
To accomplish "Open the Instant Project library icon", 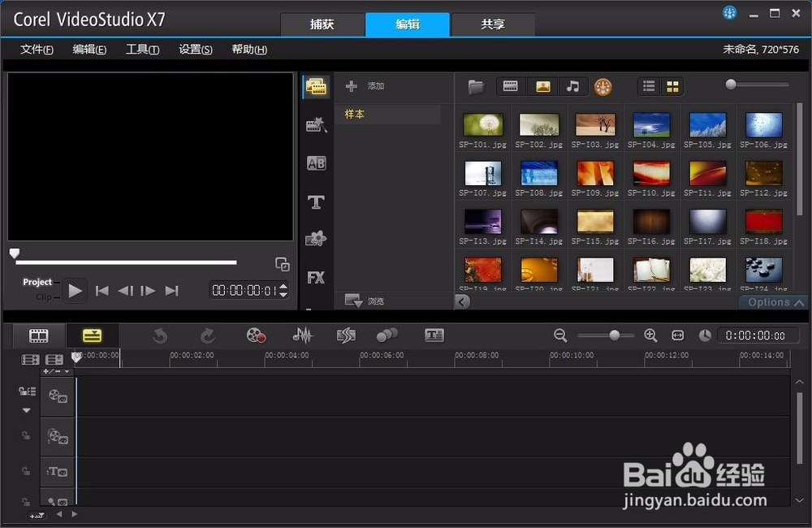I will click(316, 125).
